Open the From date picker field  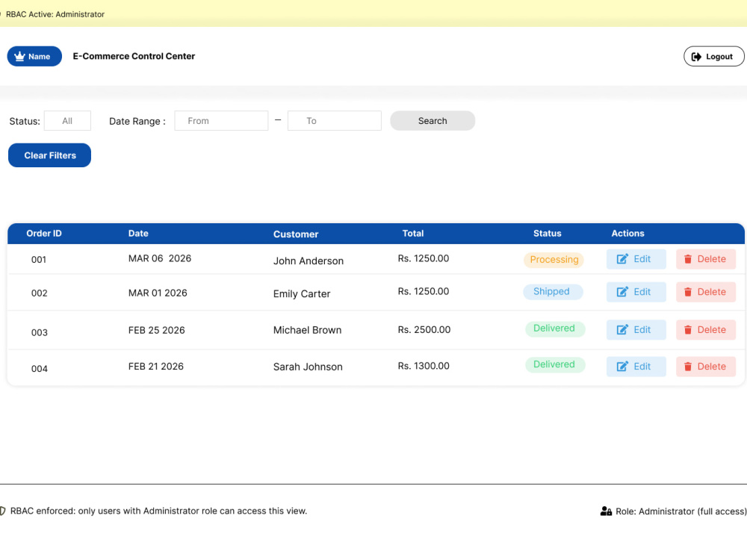[x=222, y=121]
